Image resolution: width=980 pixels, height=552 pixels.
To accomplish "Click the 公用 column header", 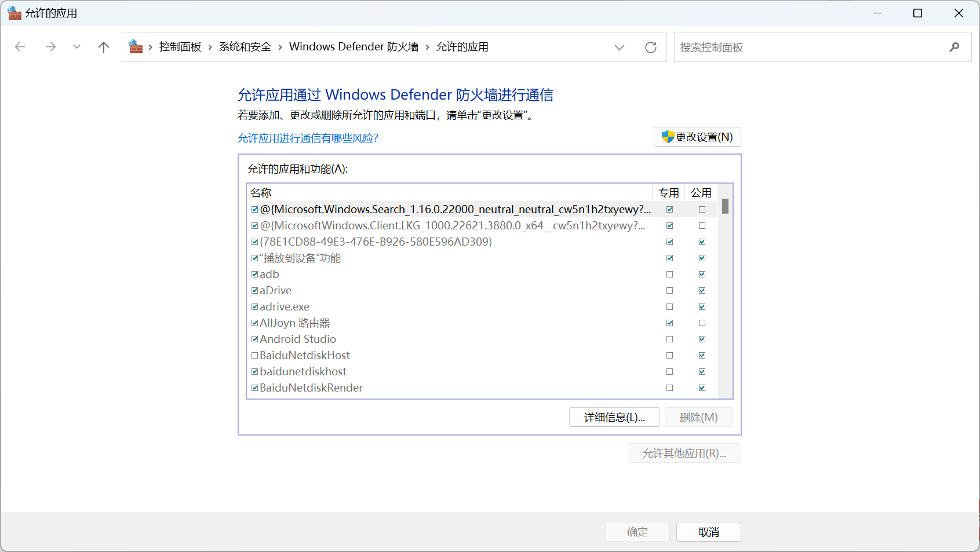I will [x=701, y=193].
